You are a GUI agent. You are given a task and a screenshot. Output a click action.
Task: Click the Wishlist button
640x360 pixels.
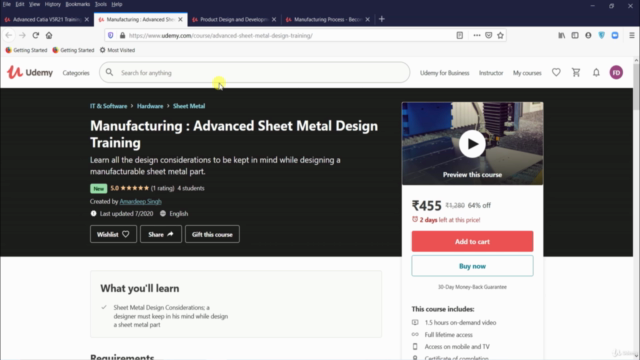(x=113, y=234)
